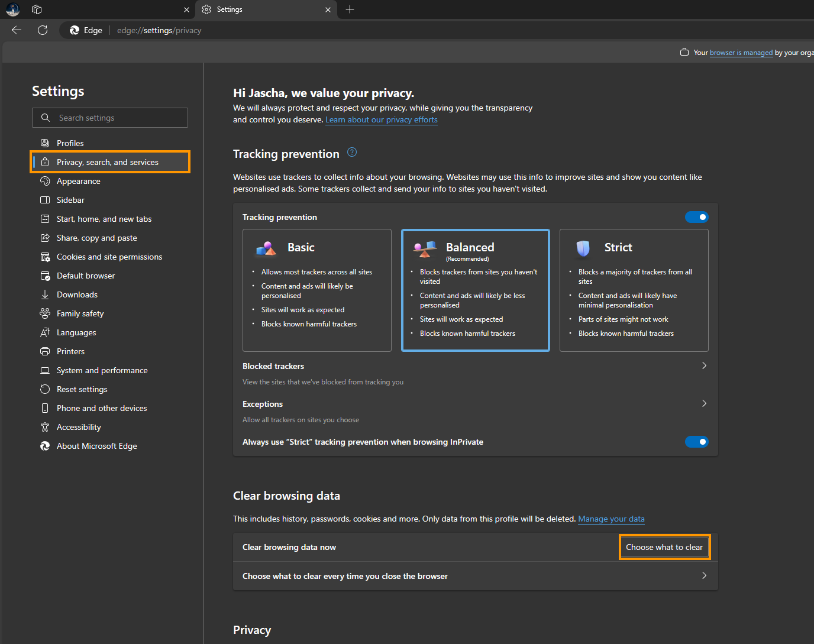This screenshot has height=644, width=814.
Task: Click the System and performance icon
Action: point(45,370)
